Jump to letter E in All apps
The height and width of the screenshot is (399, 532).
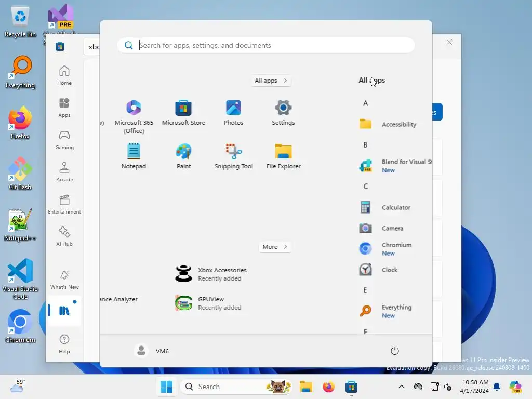(x=365, y=290)
